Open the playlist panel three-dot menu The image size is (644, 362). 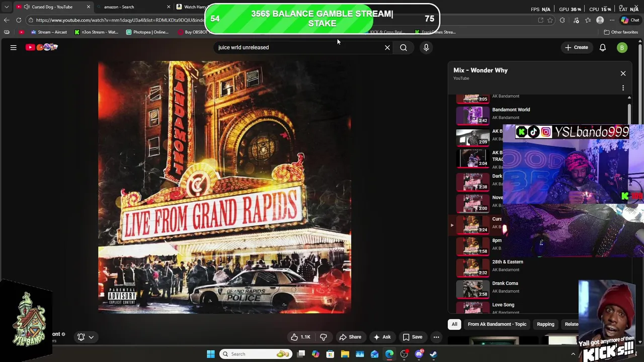(x=623, y=88)
